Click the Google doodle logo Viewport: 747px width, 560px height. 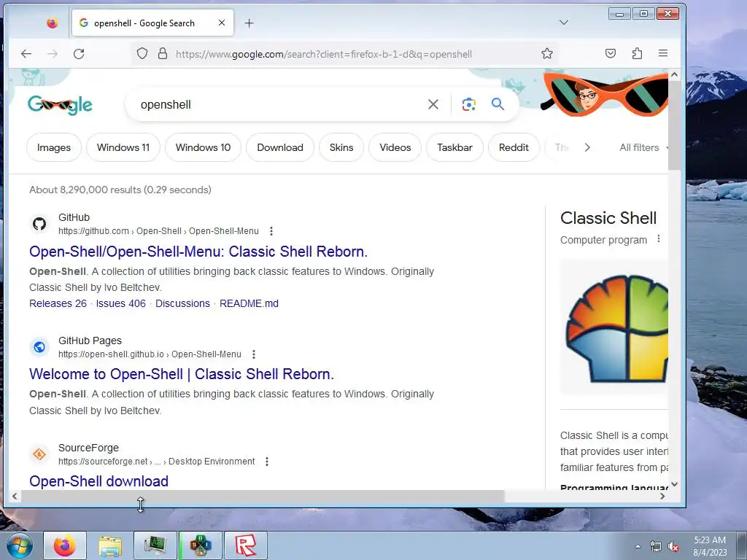coord(60,105)
